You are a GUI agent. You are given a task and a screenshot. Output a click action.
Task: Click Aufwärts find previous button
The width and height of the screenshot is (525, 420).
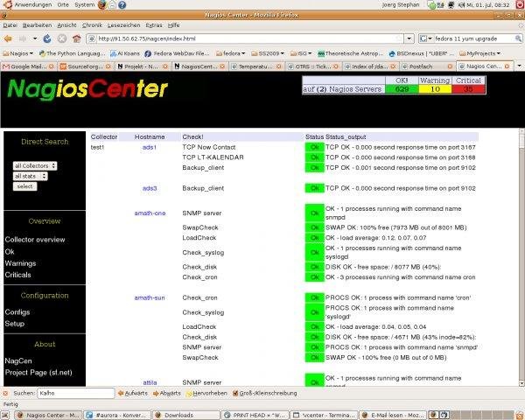(x=133, y=393)
